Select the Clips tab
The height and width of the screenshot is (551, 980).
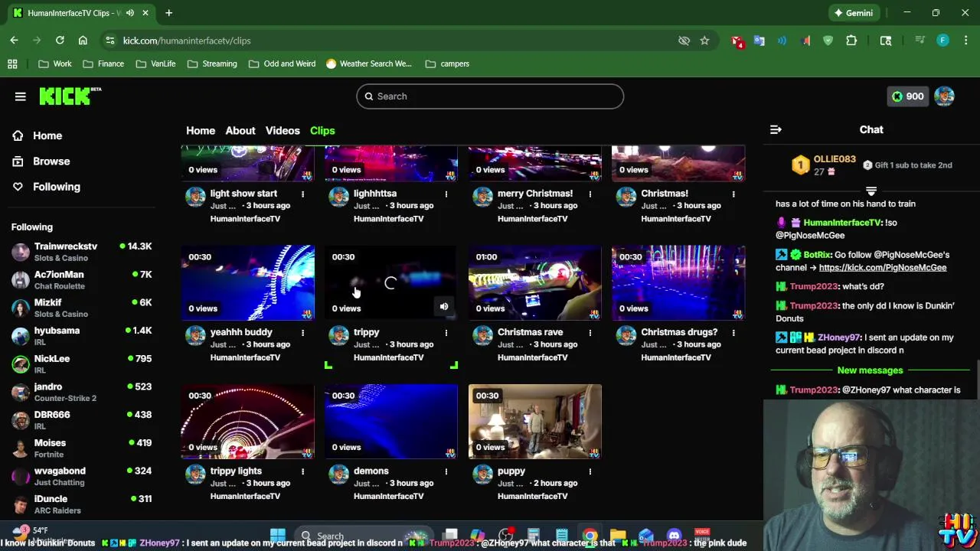click(x=322, y=131)
